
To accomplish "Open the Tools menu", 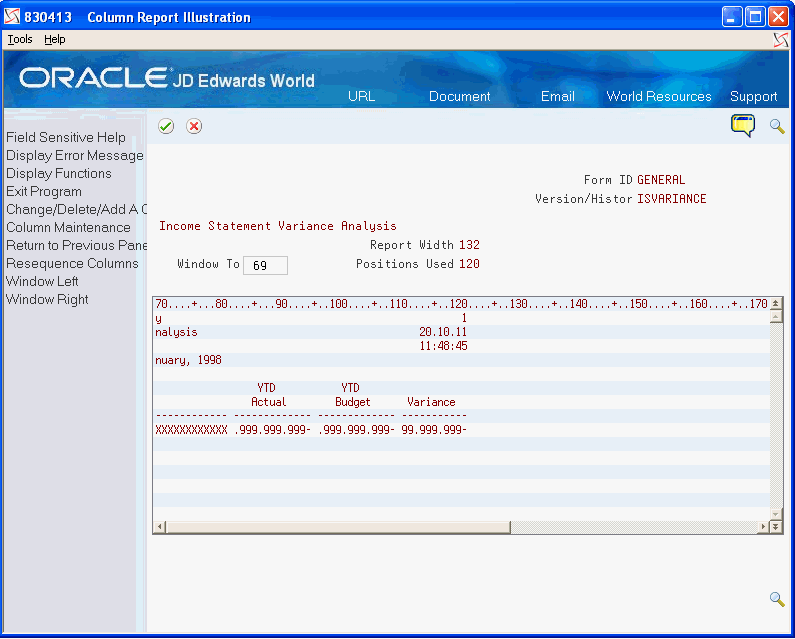I will point(20,39).
